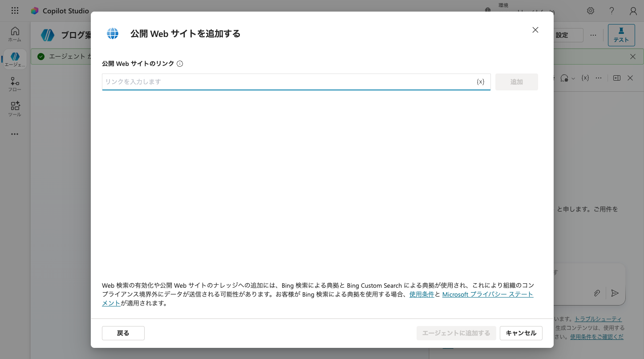Click the 環境 globe icon in top bar
Viewport: 644px width, 359px height.
pos(488,11)
